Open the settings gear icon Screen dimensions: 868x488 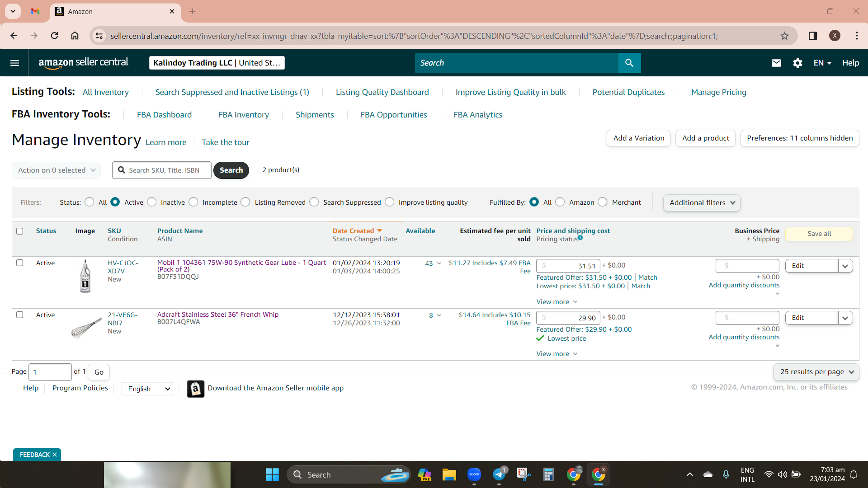coord(797,63)
